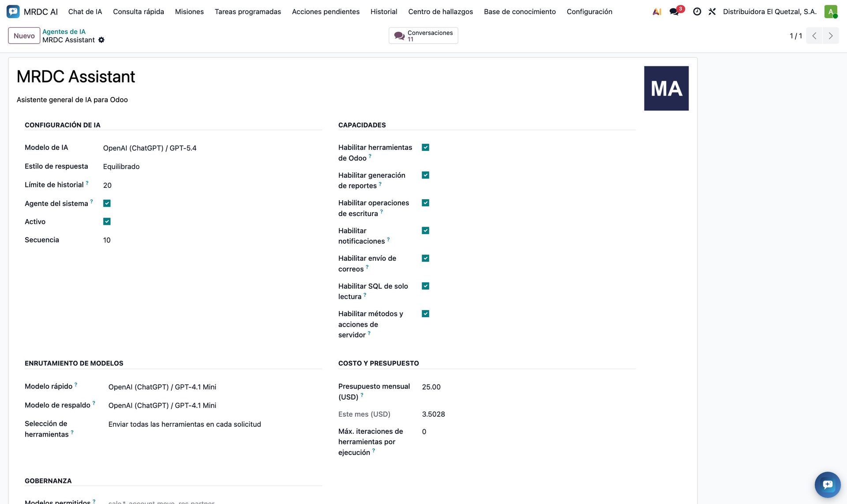
Task: Toggle Habilitar notificaciones checkbox
Action: tap(425, 231)
